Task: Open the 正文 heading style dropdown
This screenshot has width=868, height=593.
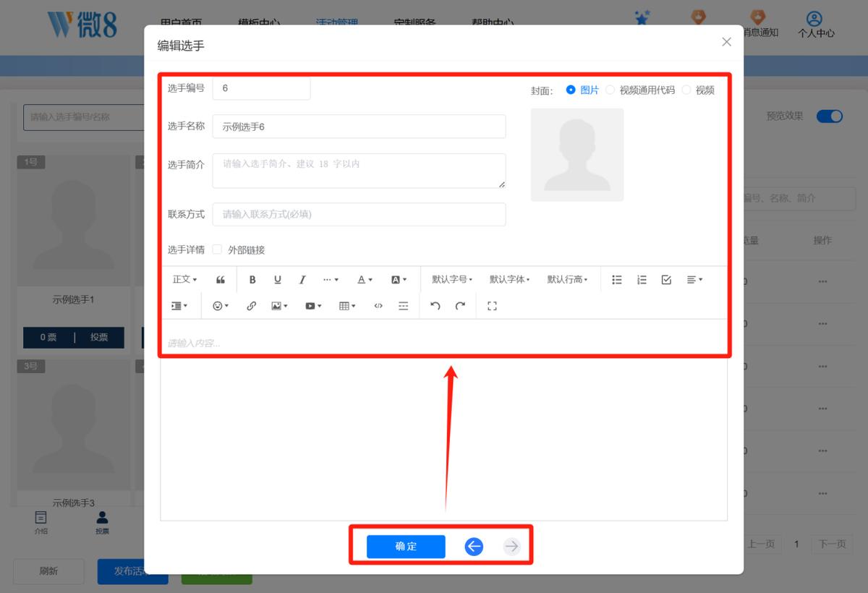Action: tap(184, 280)
